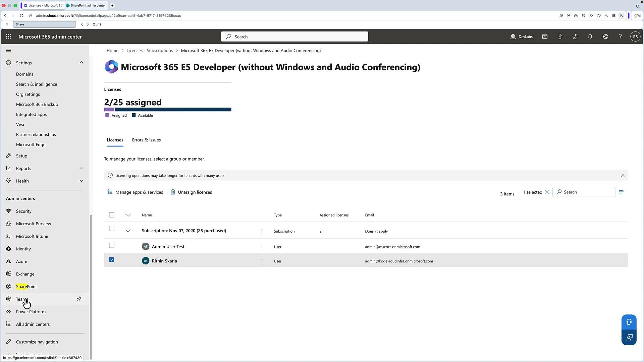Viewport: 644px width, 362px height.
Task: Open DevLabs organization switcher
Action: click(522, 37)
